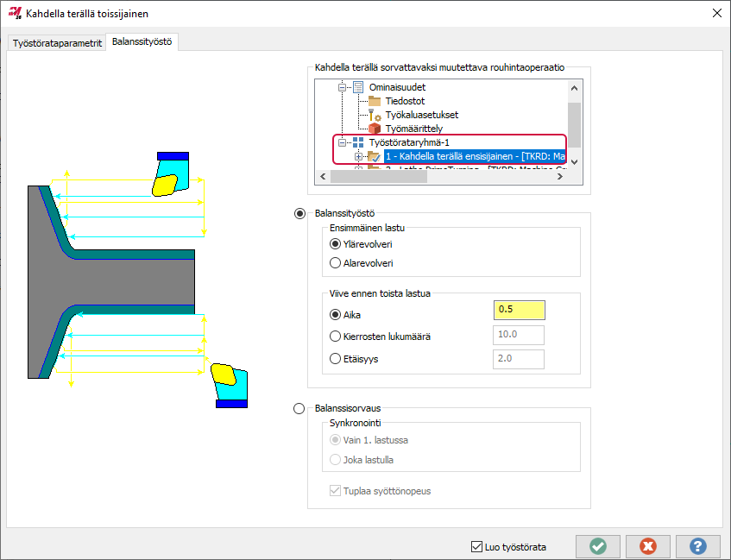Collapse the Ominaisuudet tree node
Screen dimensions: 731x560
[343, 87]
